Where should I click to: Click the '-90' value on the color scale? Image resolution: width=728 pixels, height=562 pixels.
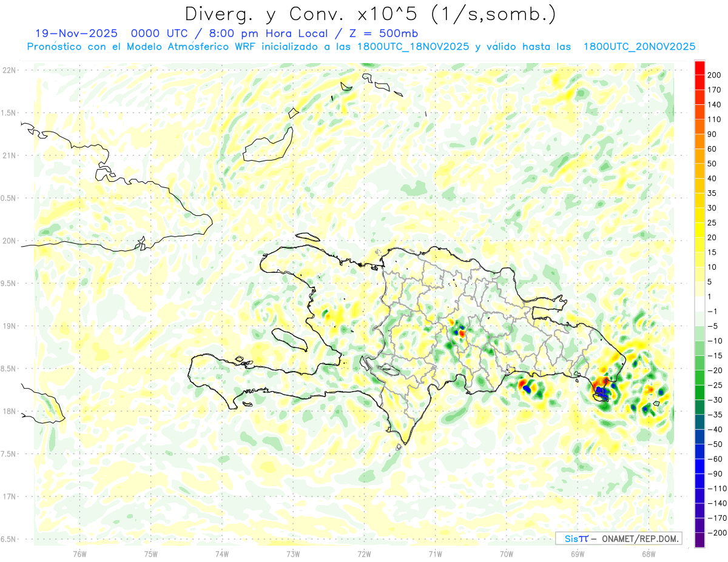tap(715, 473)
